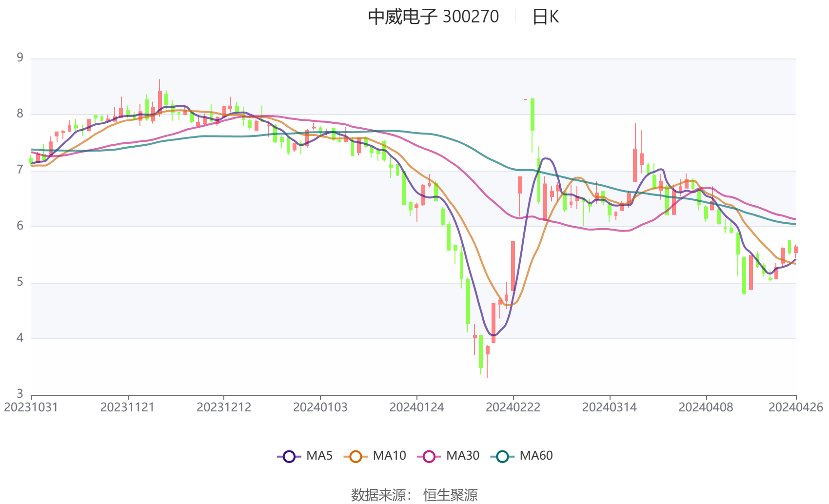
Task: Click the y-axis value 9
Action: [20, 58]
